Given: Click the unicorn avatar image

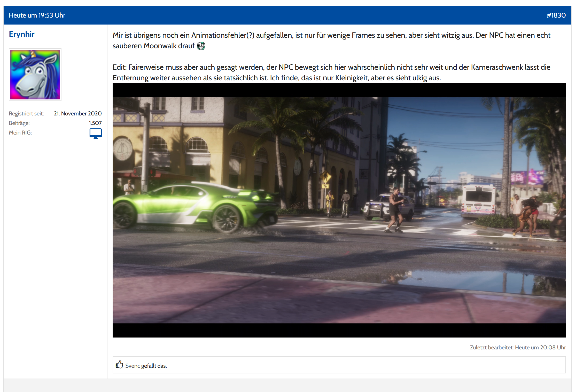Looking at the screenshot, I should click(x=35, y=75).
